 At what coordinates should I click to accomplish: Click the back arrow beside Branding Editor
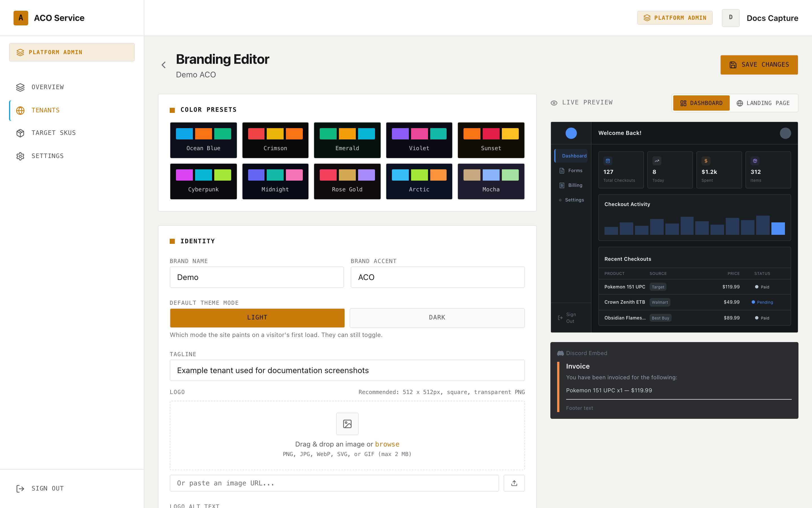(x=164, y=65)
